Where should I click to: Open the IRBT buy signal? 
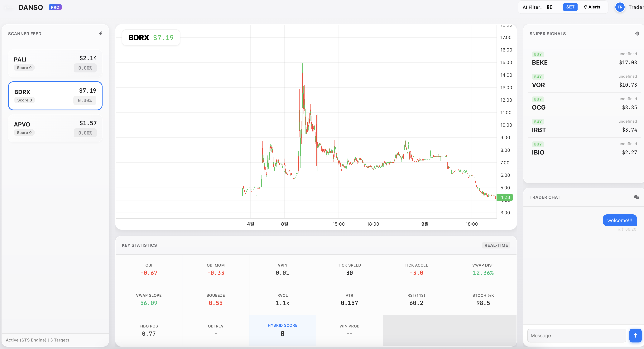[x=584, y=126]
